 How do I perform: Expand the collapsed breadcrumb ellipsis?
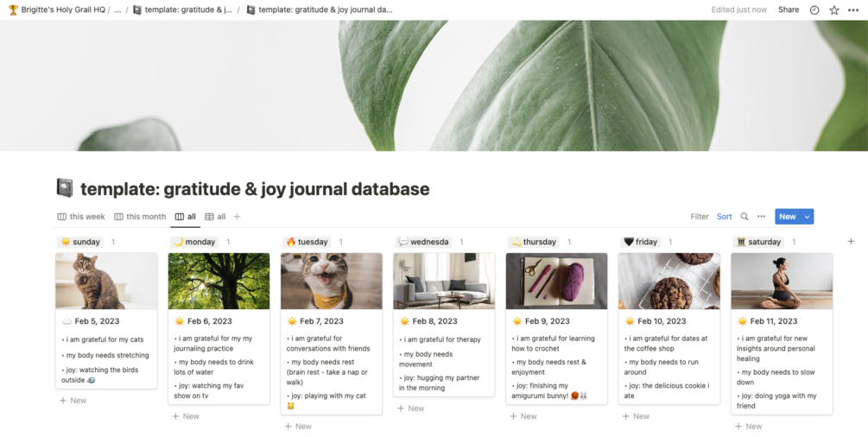117,10
